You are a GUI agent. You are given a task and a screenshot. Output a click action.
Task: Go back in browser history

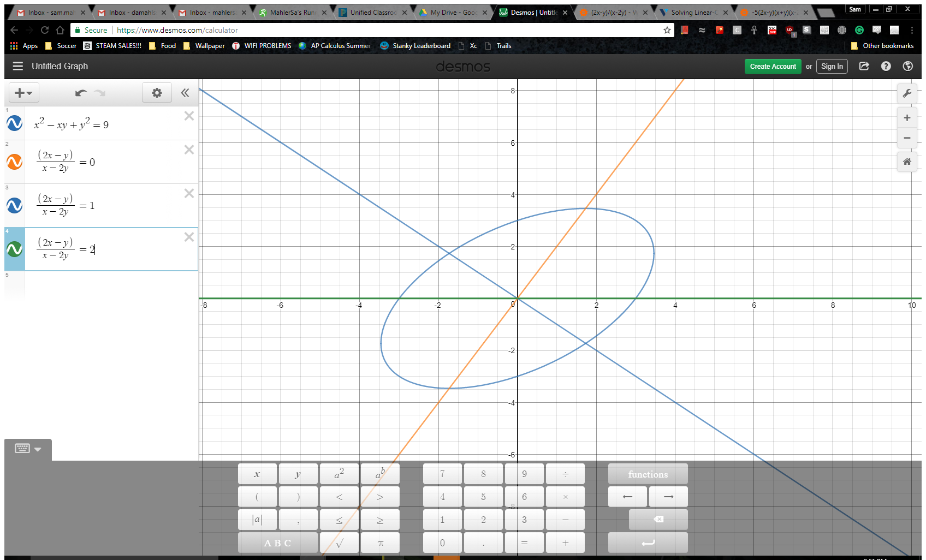click(15, 30)
